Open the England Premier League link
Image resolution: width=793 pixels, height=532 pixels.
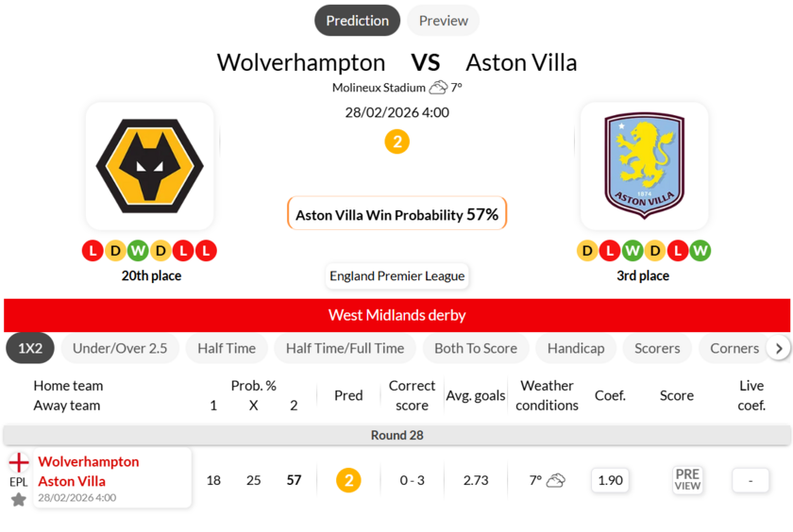click(396, 276)
